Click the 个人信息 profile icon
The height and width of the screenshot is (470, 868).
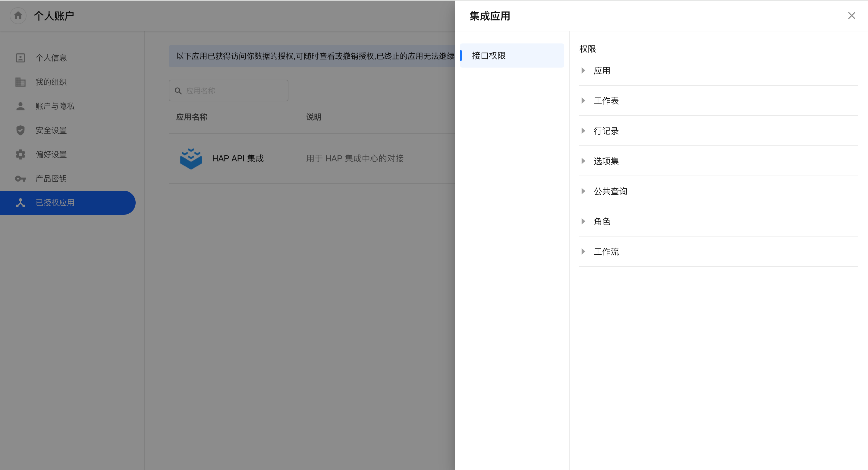click(20, 58)
